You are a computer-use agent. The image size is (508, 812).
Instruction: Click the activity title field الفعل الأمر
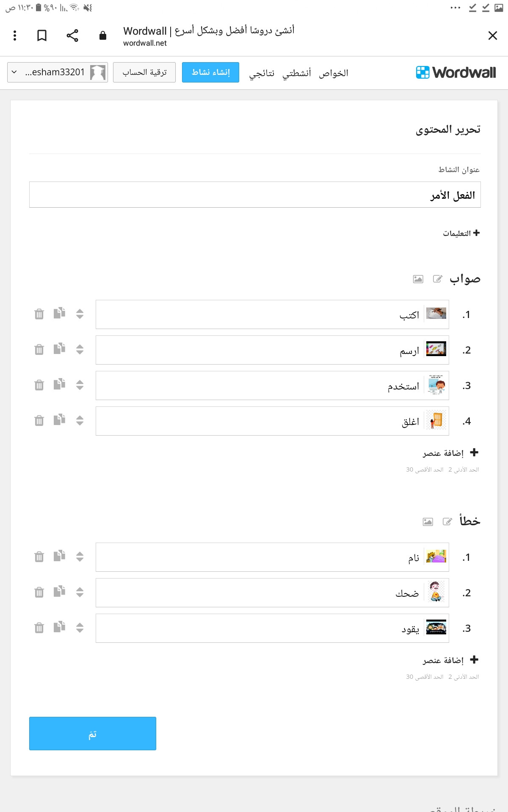255,195
